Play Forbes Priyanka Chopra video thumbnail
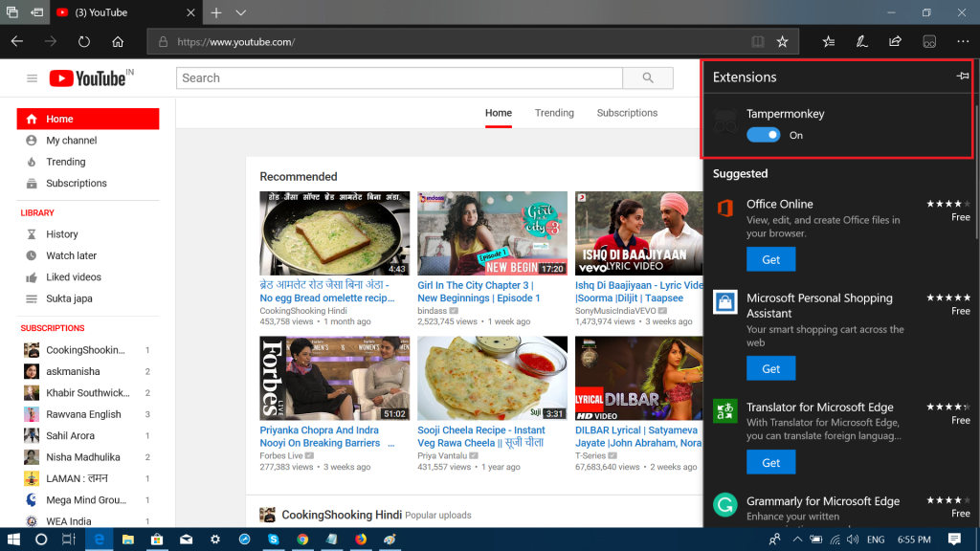The width and height of the screenshot is (980, 551). 334,378
